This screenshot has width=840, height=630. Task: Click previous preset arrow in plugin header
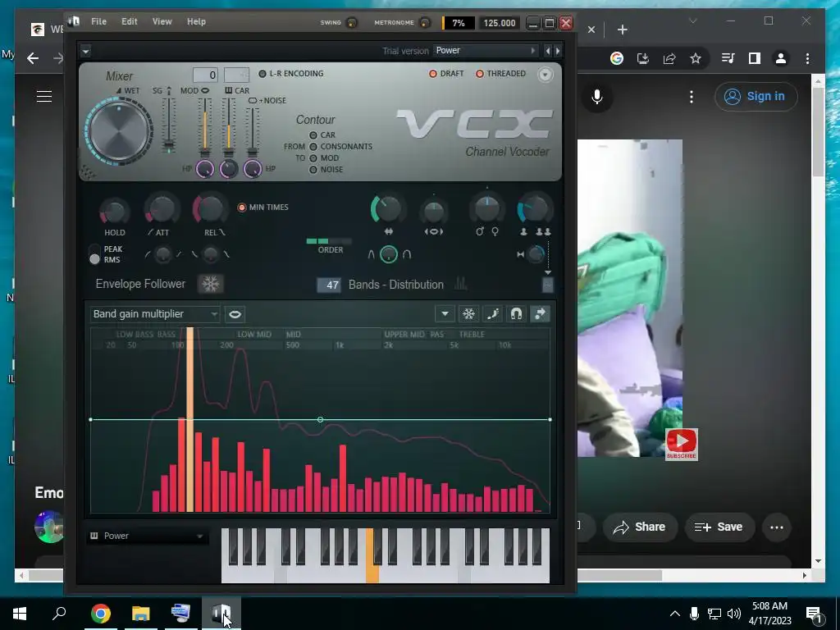click(547, 50)
